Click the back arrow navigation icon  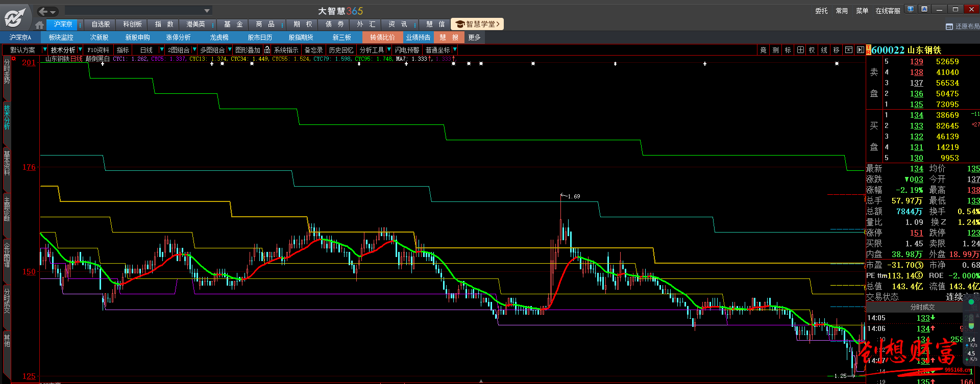coord(43,11)
